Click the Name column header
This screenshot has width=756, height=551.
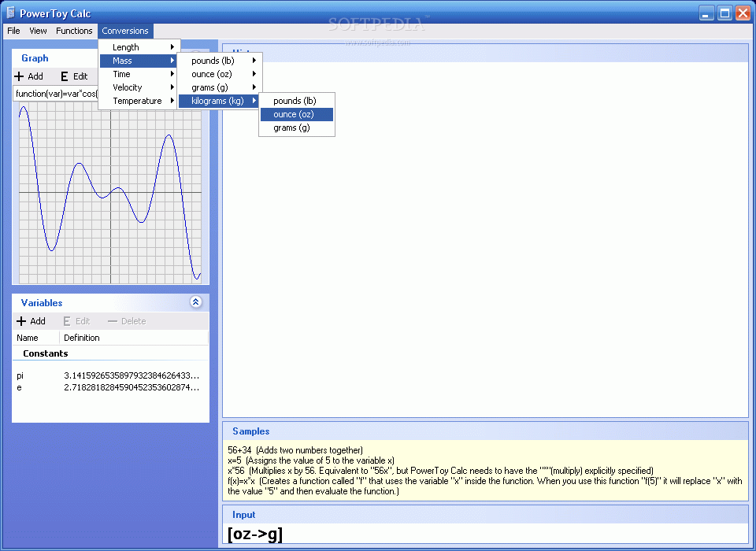click(x=35, y=338)
